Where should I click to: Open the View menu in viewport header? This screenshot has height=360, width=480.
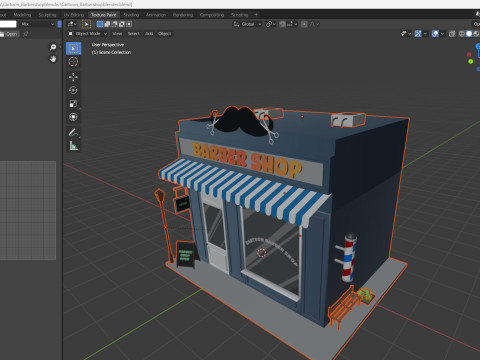pos(117,34)
